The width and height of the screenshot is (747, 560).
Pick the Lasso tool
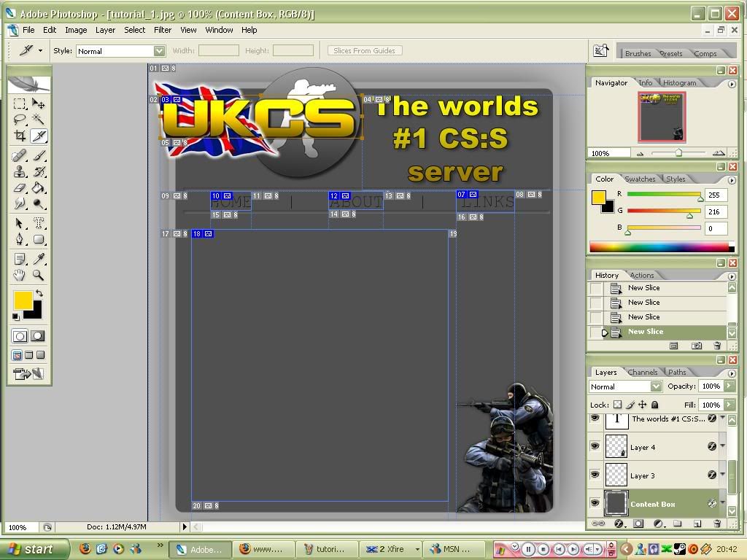pyautogui.click(x=20, y=120)
